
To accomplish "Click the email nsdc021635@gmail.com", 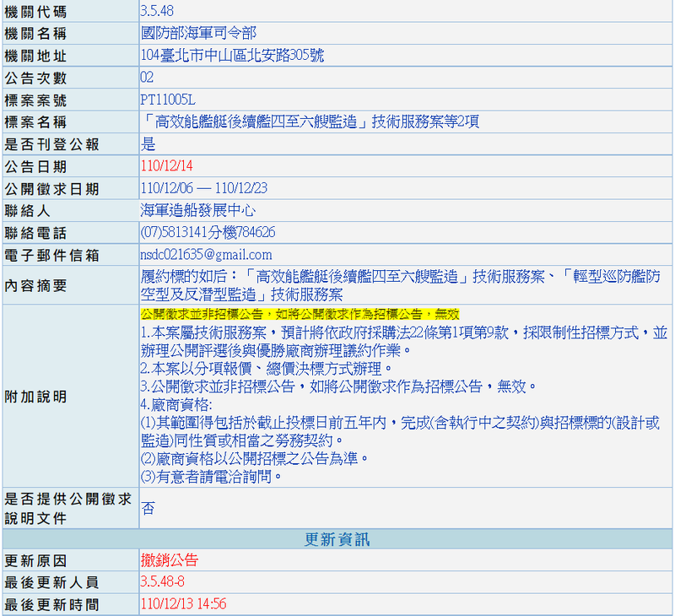I will click(206, 255).
